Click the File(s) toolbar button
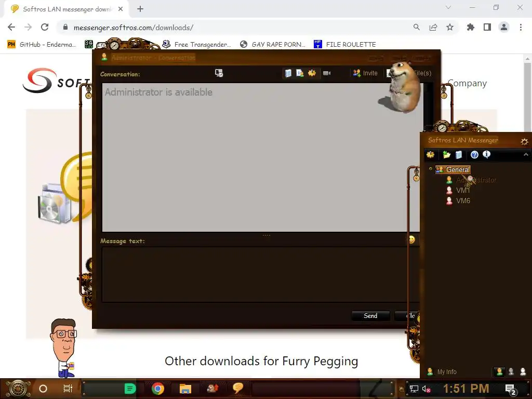Screen dimensions: 532x399 (409, 73)
